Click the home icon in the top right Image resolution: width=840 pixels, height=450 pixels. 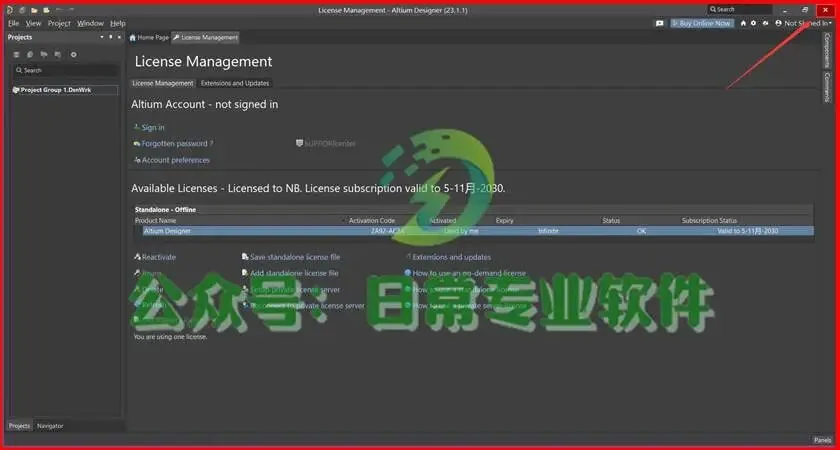click(743, 24)
